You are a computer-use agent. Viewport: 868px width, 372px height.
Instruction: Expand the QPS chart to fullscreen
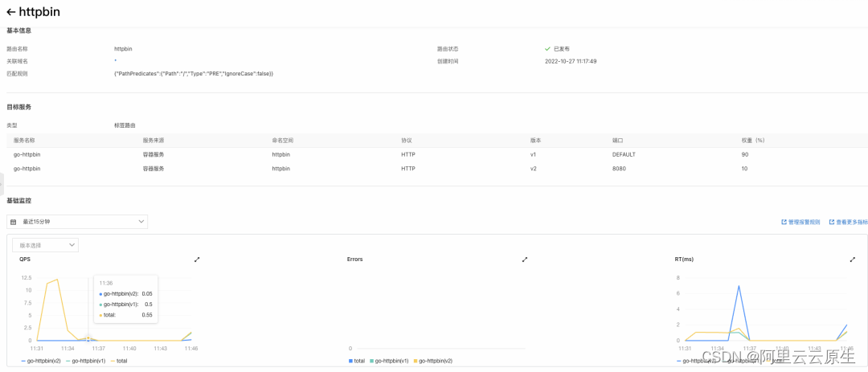pyautogui.click(x=197, y=259)
